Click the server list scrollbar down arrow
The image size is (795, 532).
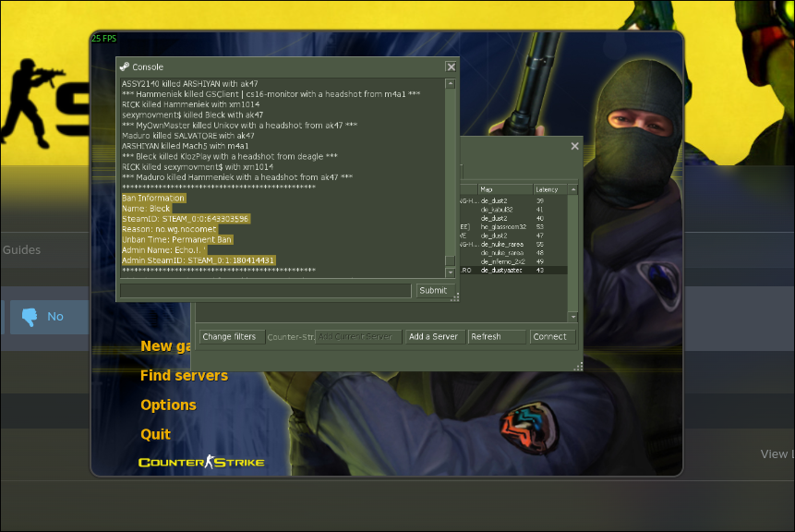pyautogui.click(x=572, y=317)
